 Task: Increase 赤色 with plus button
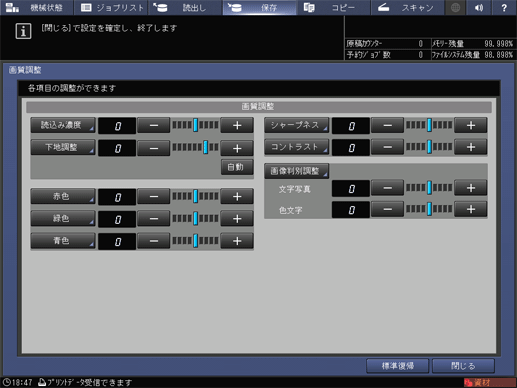click(x=237, y=197)
